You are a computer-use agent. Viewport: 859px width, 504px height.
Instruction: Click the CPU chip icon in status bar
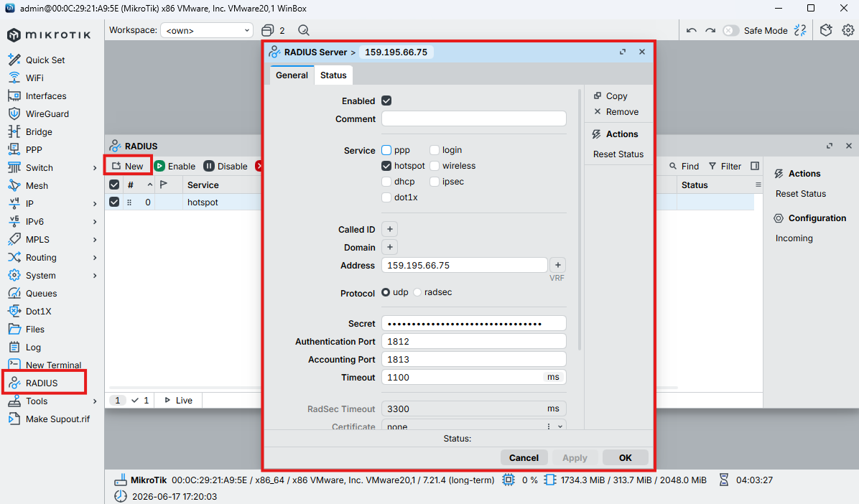(509, 480)
